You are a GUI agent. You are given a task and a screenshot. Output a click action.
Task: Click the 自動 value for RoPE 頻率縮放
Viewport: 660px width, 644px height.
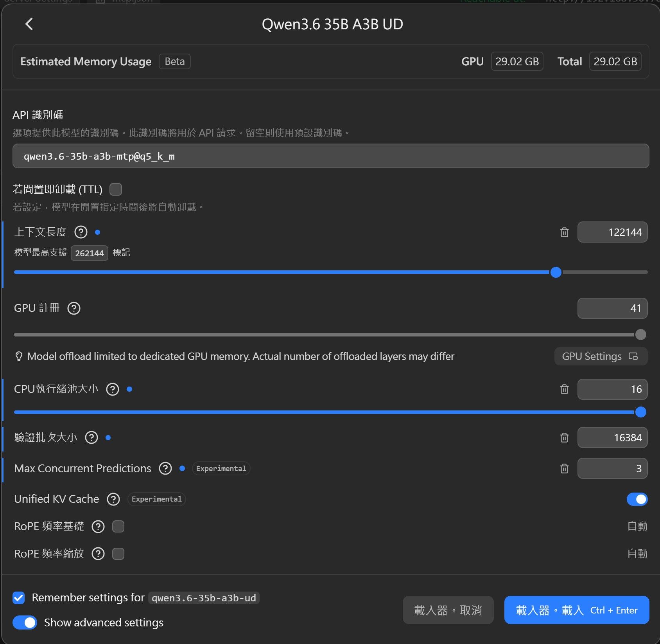pyautogui.click(x=637, y=554)
